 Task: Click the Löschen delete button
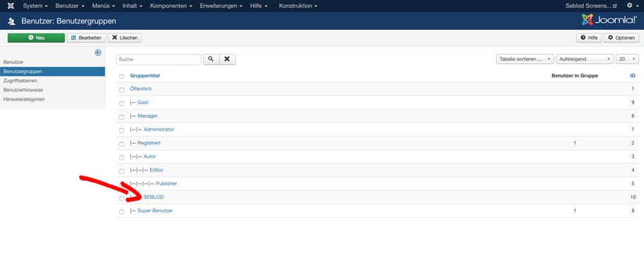click(125, 38)
